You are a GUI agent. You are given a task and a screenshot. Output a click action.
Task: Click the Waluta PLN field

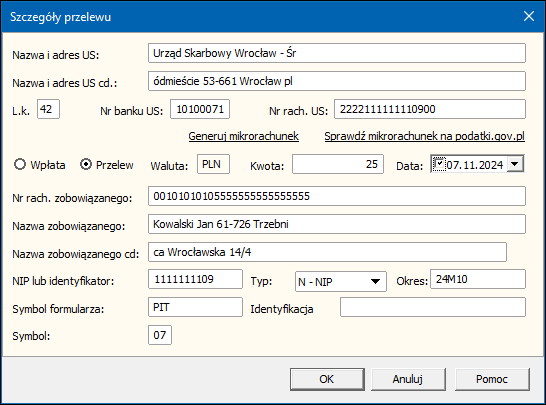point(213,164)
